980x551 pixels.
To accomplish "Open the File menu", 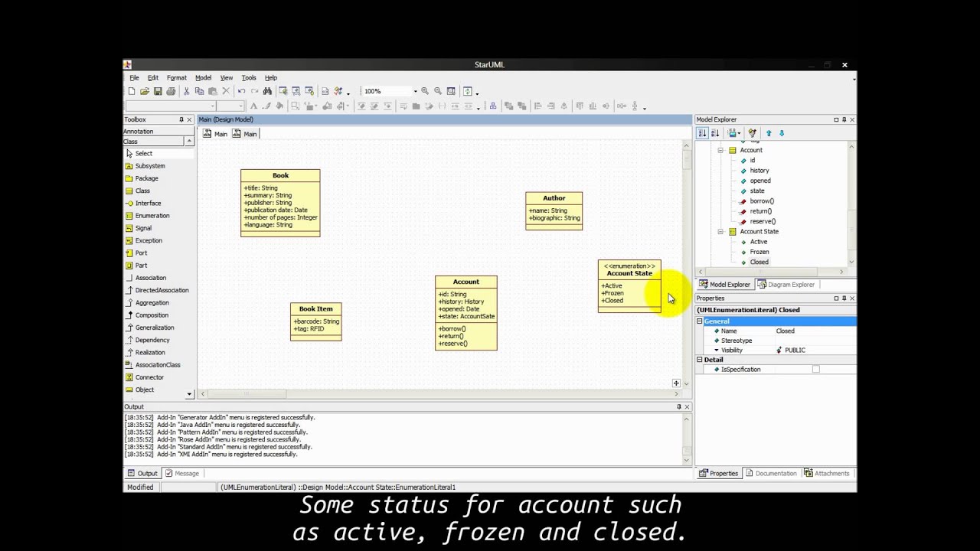I will pyautogui.click(x=134, y=77).
